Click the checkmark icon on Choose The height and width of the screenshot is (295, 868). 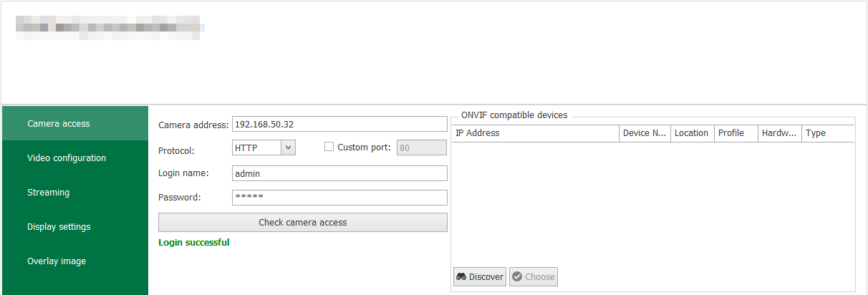coord(517,277)
